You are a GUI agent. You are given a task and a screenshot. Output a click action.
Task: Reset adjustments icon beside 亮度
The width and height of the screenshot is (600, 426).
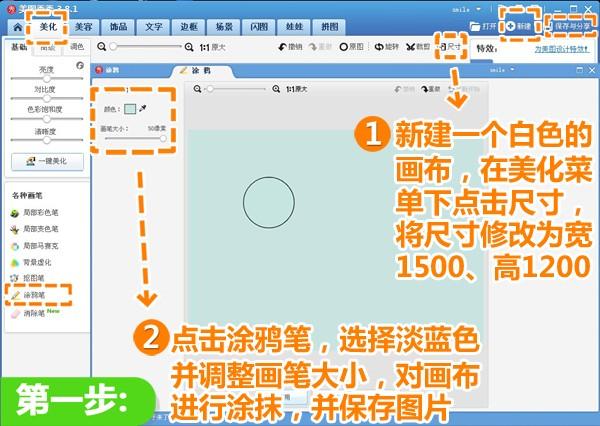pyautogui.click(x=80, y=65)
